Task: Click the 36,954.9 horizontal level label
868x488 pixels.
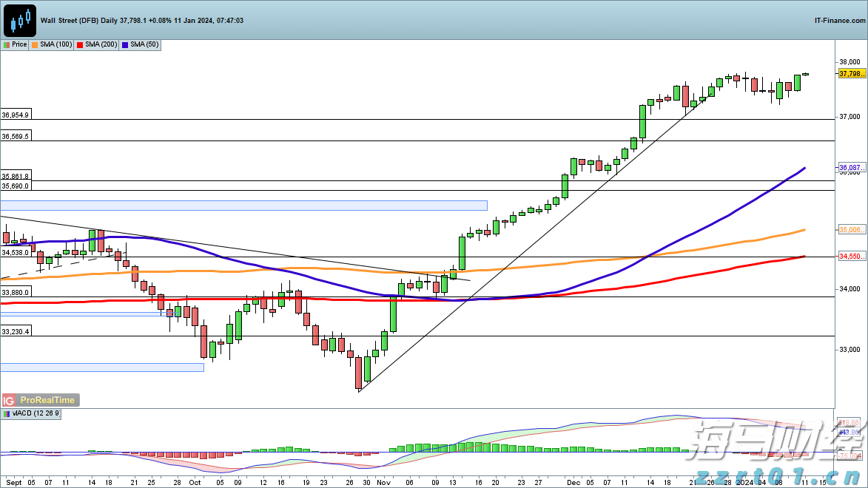Action: [16, 115]
